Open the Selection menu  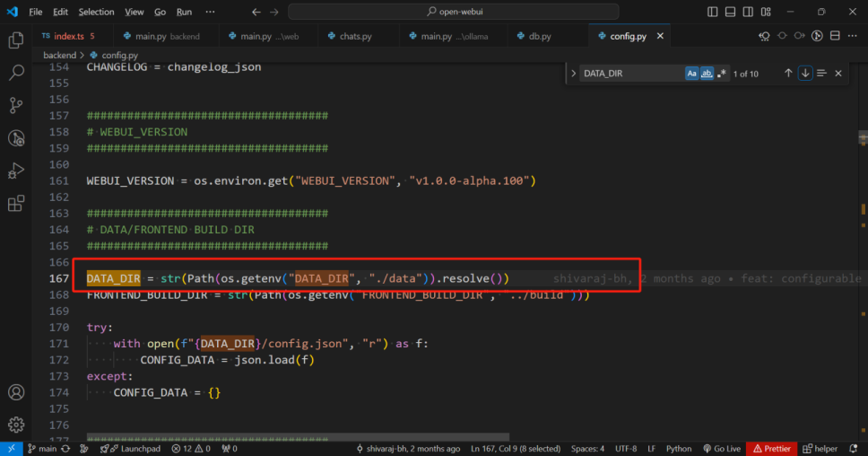[96, 12]
